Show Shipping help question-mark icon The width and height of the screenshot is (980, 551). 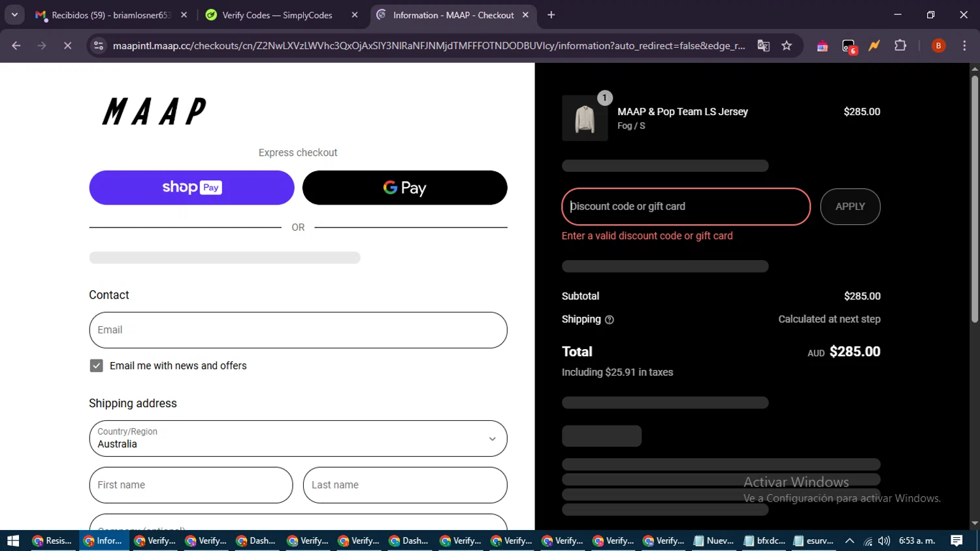(610, 320)
